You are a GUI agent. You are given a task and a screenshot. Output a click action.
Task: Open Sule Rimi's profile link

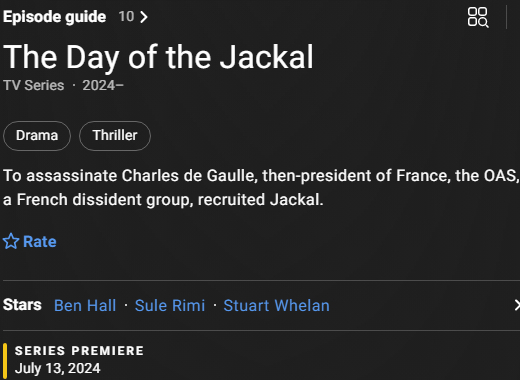coord(170,305)
